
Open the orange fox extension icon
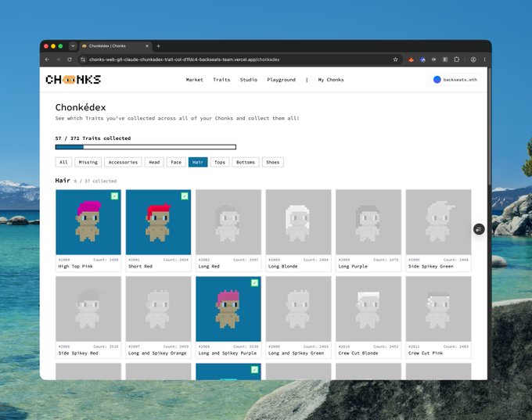click(x=411, y=59)
